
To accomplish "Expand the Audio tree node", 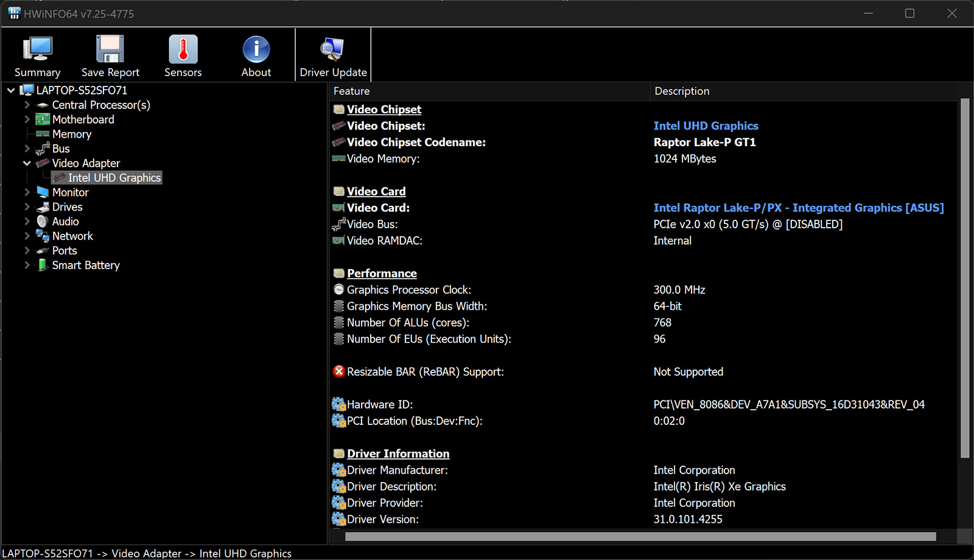I will coord(27,222).
